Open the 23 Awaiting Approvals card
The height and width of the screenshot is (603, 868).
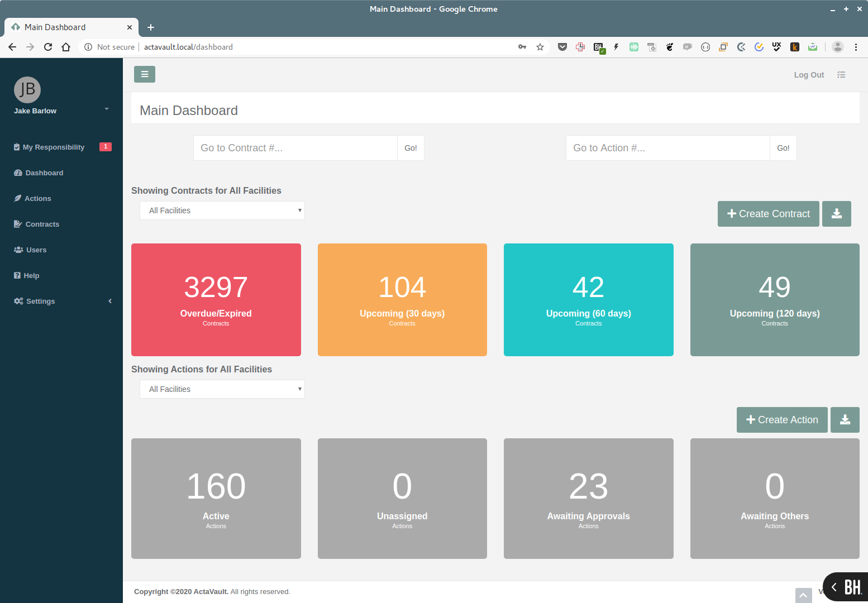[x=589, y=499]
